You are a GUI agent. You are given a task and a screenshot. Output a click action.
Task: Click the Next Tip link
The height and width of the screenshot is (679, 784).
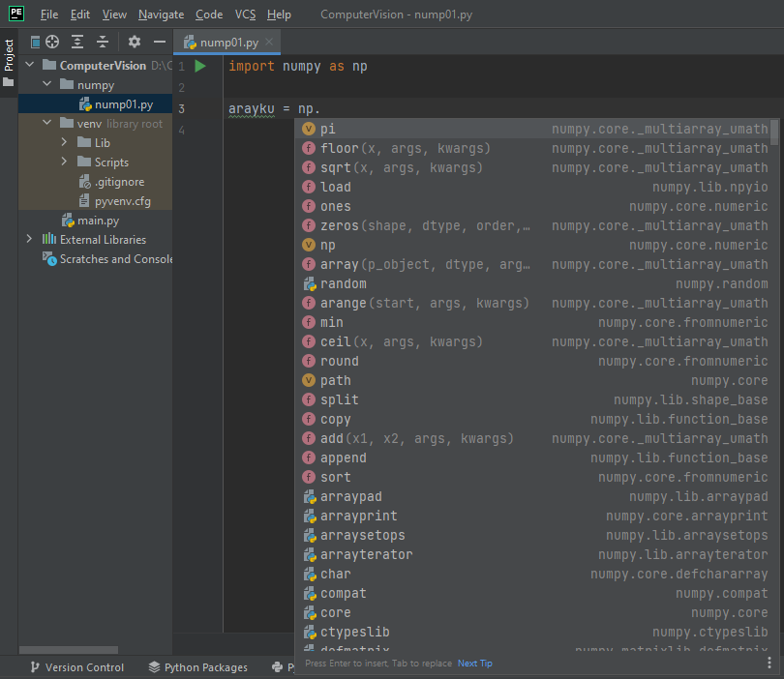pos(475,663)
